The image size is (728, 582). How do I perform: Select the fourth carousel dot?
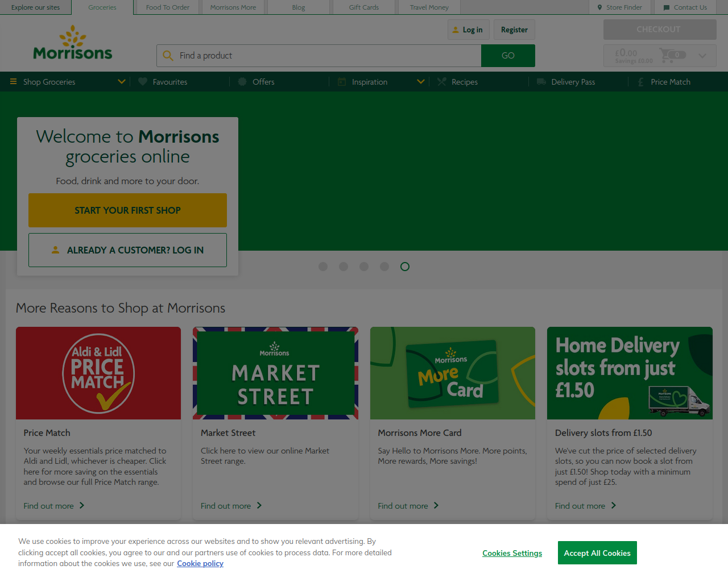tap(384, 267)
